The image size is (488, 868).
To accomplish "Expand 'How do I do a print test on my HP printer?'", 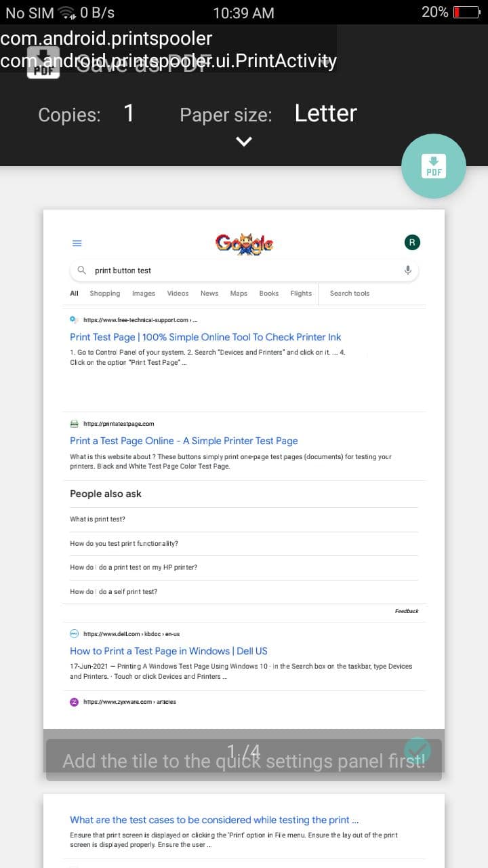I will point(244,568).
